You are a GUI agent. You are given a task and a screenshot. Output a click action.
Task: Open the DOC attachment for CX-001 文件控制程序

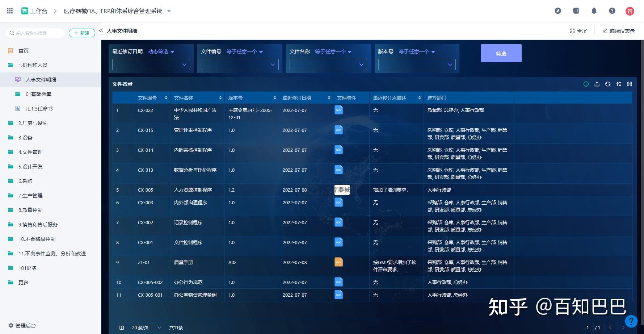pyautogui.click(x=338, y=242)
